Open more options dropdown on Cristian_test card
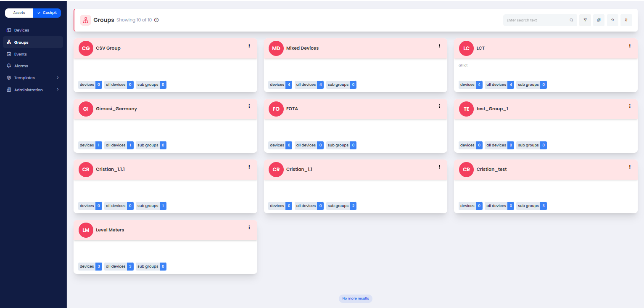644x308 pixels. pyautogui.click(x=630, y=167)
